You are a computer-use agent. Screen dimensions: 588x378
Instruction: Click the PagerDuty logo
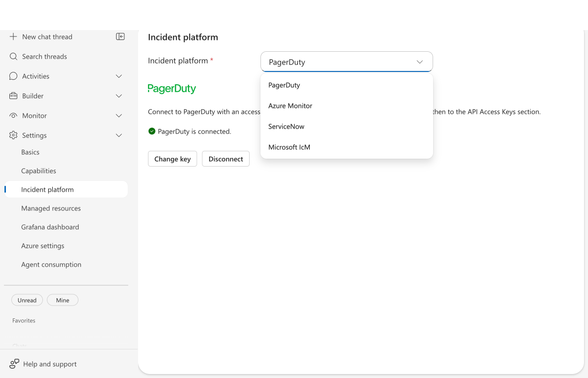click(172, 88)
